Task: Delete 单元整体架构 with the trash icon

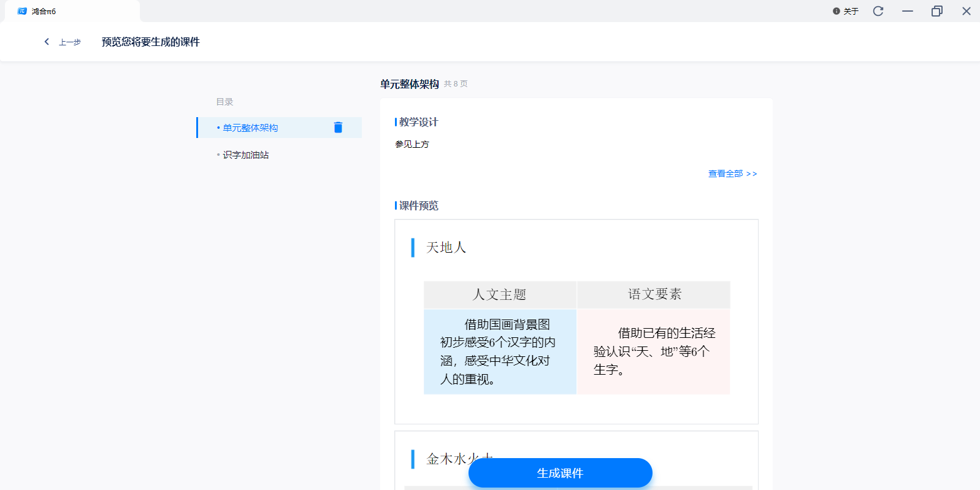Action: tap(338, 128)
